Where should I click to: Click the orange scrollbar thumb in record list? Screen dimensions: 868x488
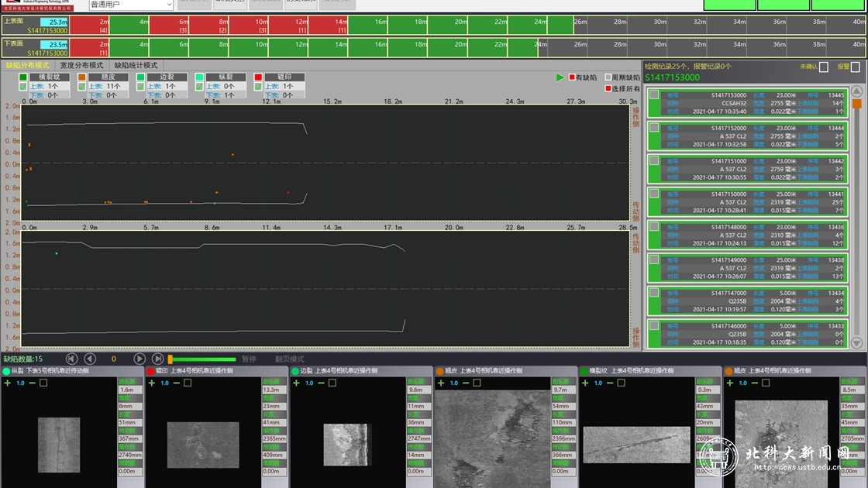857,104
